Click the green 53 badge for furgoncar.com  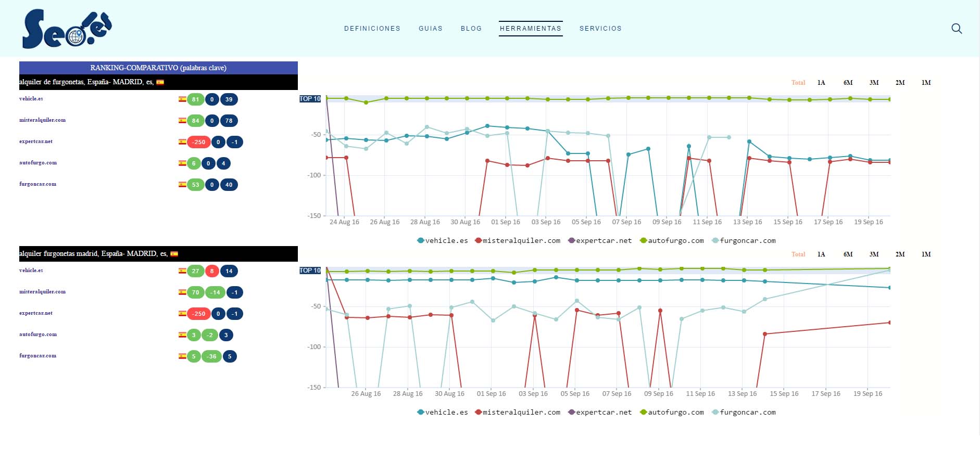coord(195,185)
